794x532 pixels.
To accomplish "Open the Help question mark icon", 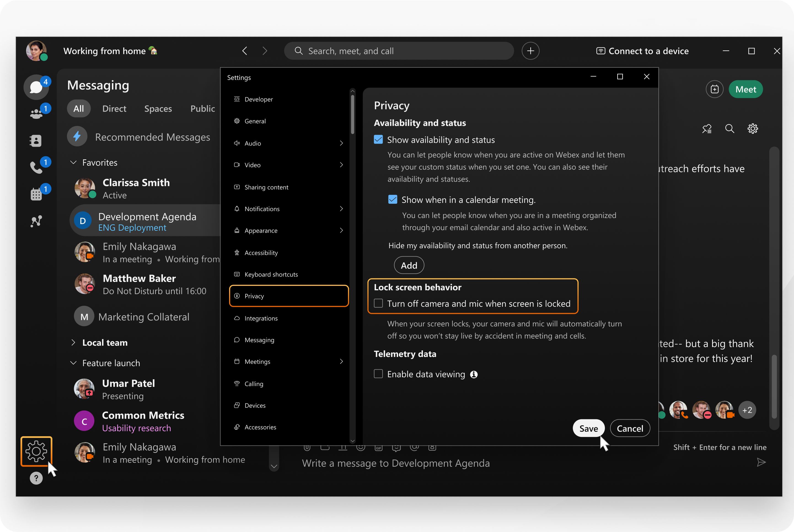I will tap(36, 479).
